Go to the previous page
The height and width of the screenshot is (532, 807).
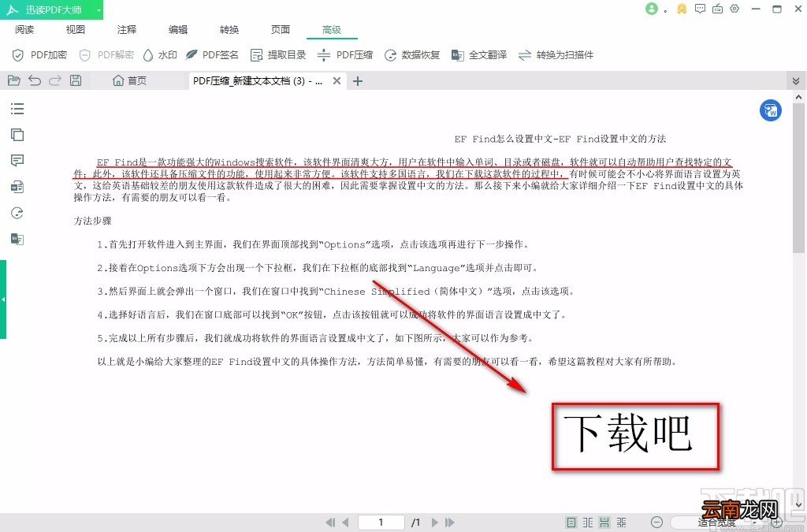[x=345, y=523]
